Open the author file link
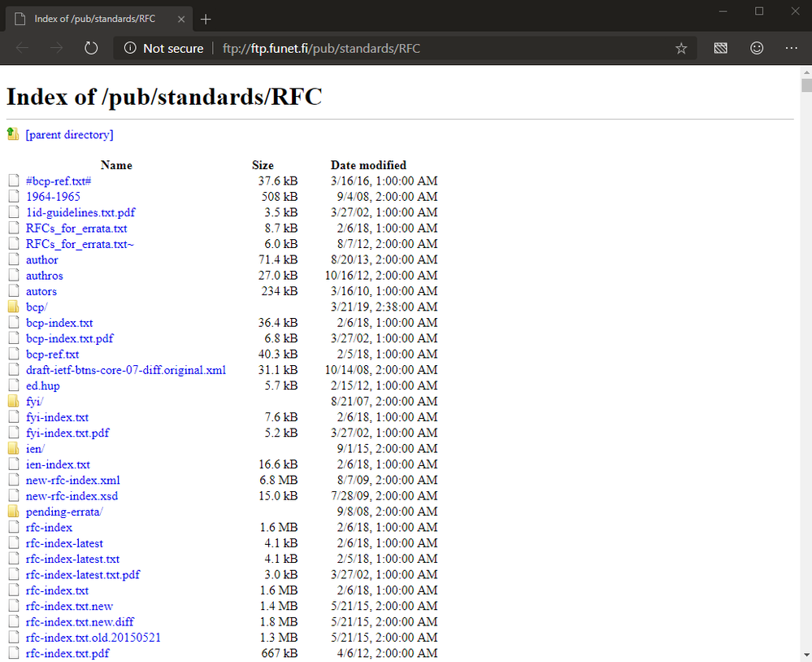 pyautogui.click(x=41, y=259)
